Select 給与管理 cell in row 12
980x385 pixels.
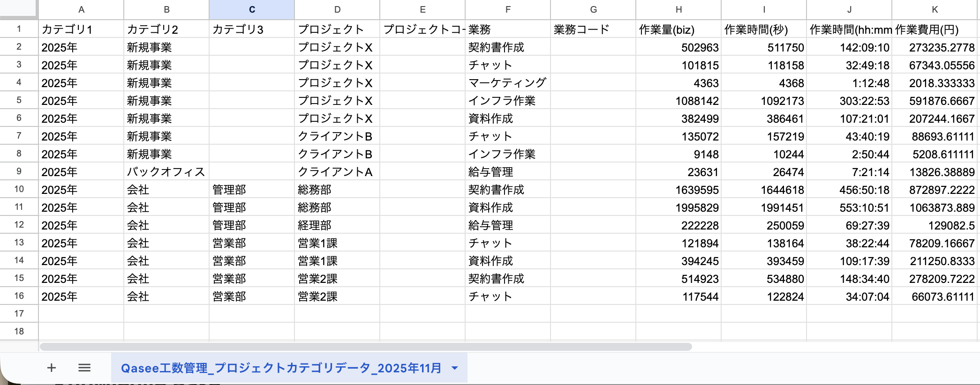pyautogui.click(x=508, y=225)
